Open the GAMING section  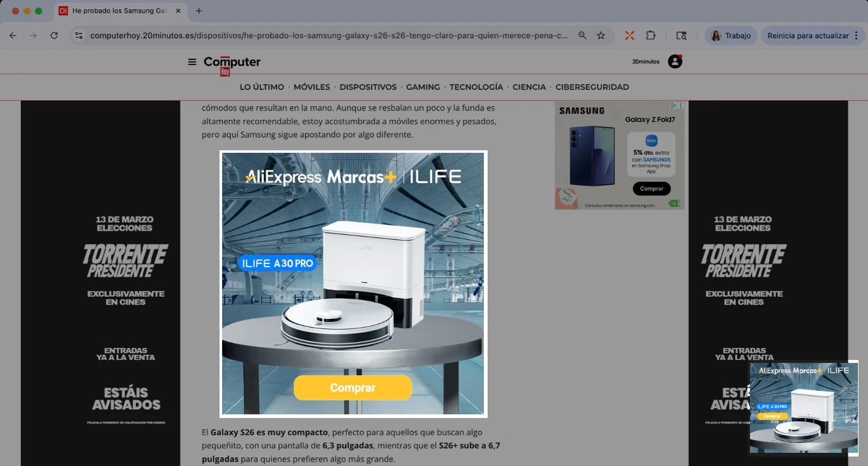[x=423, y=87]
